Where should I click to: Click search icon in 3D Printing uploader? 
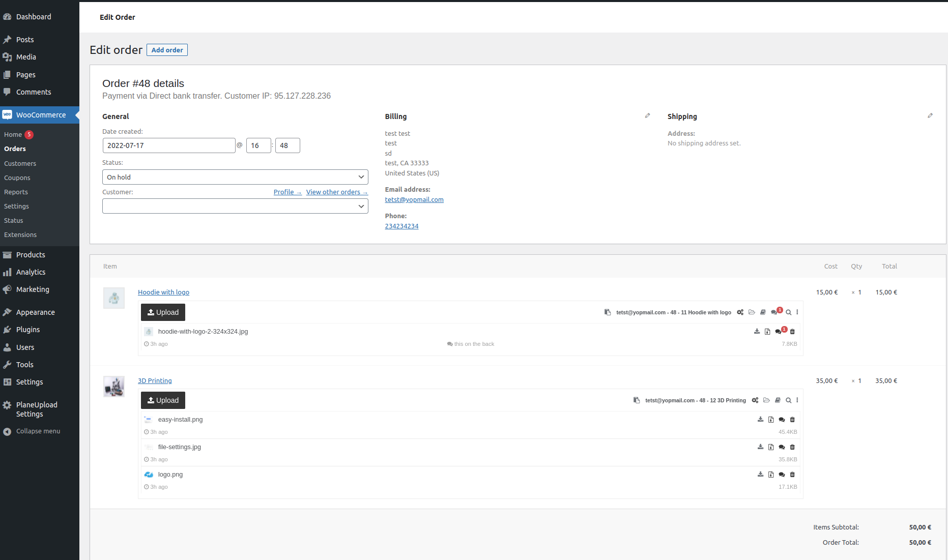click(788, 400)
